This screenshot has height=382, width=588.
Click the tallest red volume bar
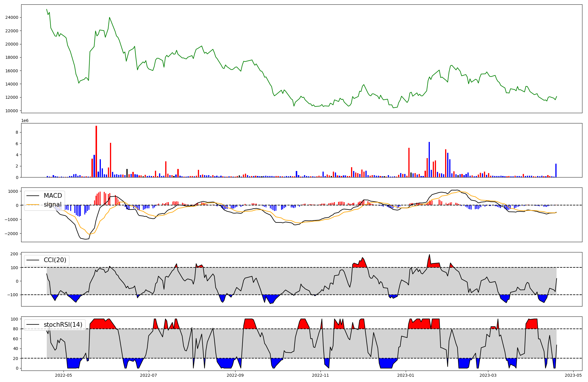96,151
